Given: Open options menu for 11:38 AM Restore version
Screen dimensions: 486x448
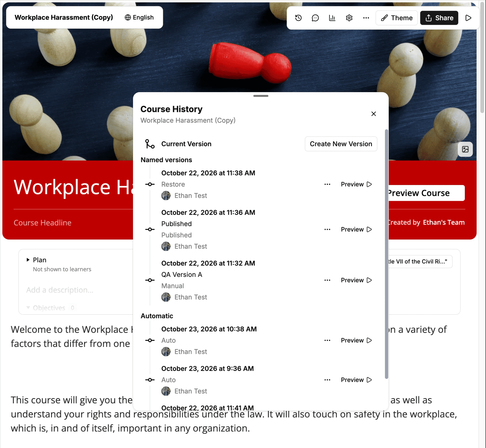Looking at the screenshot, I should (327, 184).
